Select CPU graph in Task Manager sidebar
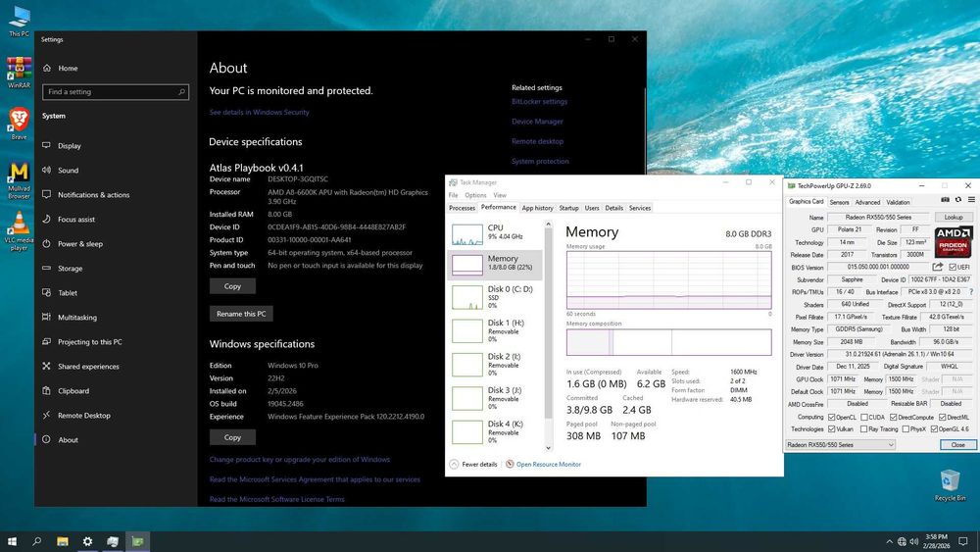This screenshot has width=980, height=552. (x=497, y=232)
